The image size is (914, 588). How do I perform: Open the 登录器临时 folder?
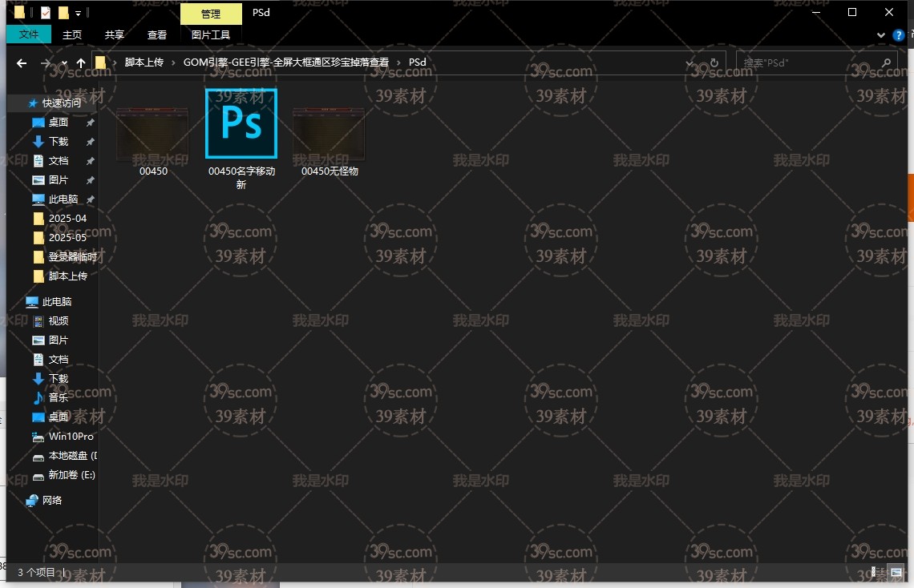[x=72, y=256]
